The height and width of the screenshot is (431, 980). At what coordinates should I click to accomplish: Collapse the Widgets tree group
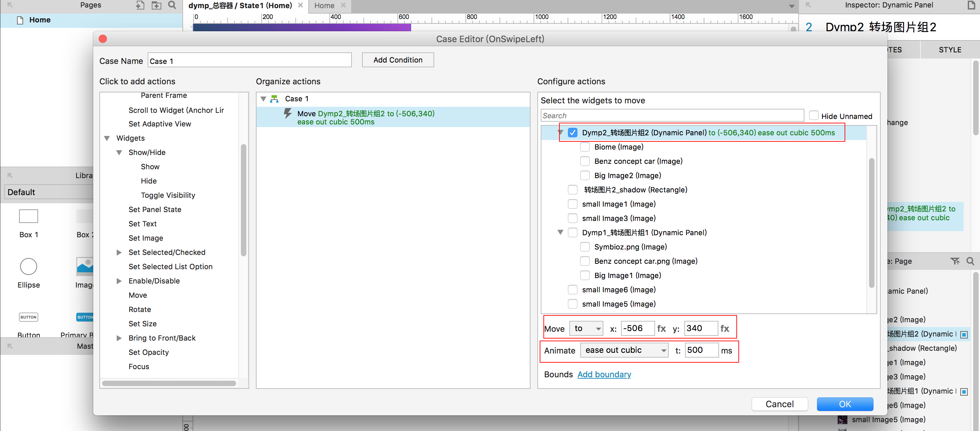coord(107,138)
